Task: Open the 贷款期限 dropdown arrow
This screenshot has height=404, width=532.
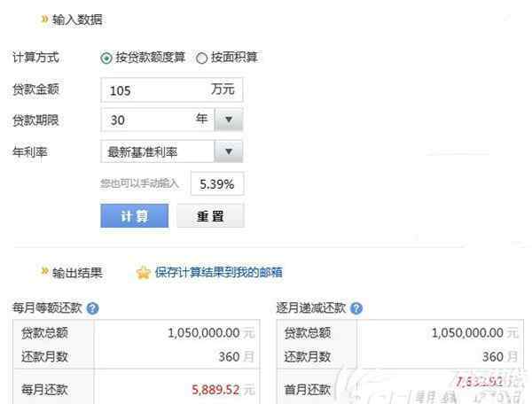Action: (229, 120)
